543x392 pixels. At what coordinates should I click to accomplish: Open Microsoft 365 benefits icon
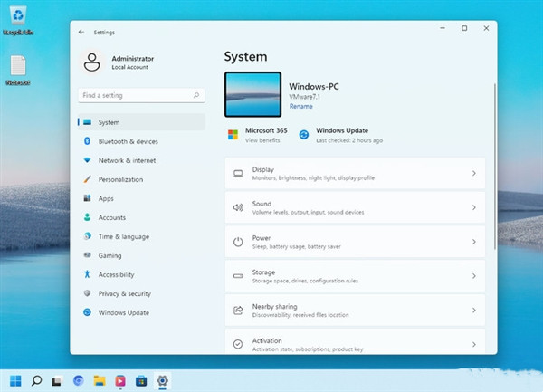click(x=233, y=135)
